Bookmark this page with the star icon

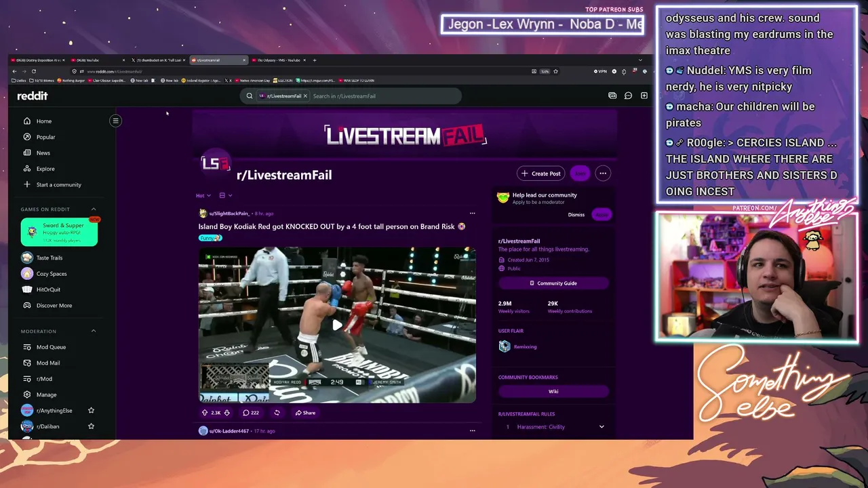[556, 71]
